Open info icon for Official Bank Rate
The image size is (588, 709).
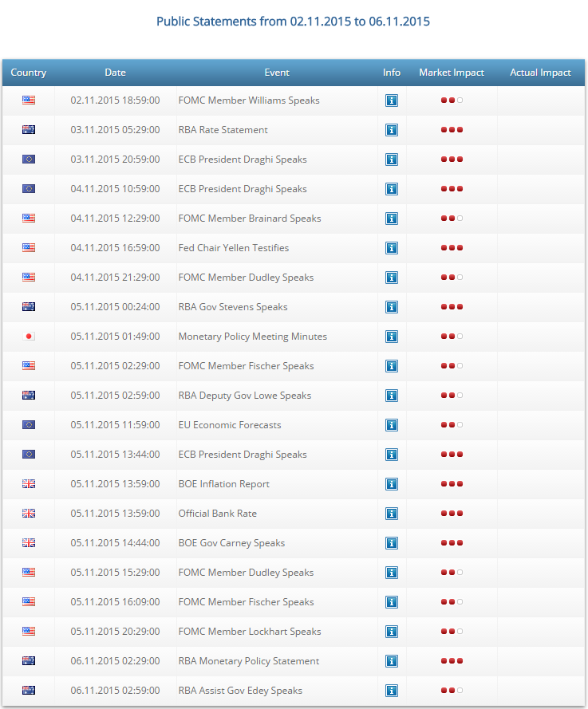coord(392,514)
